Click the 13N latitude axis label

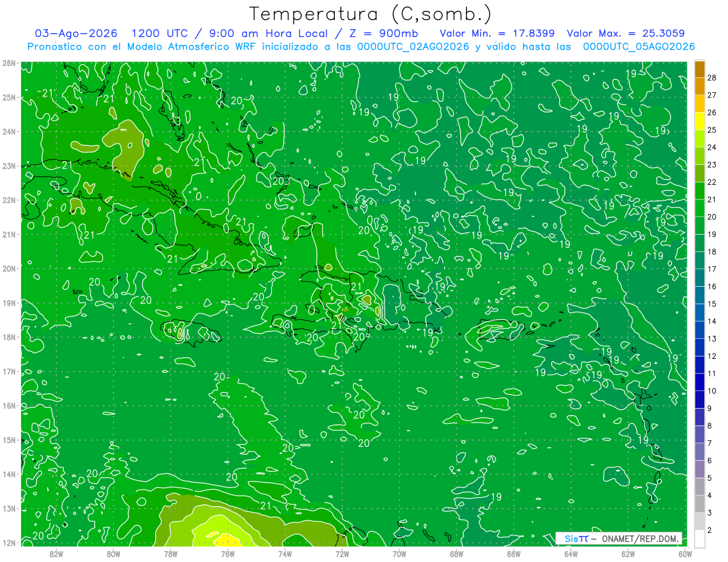click(8, 508)
